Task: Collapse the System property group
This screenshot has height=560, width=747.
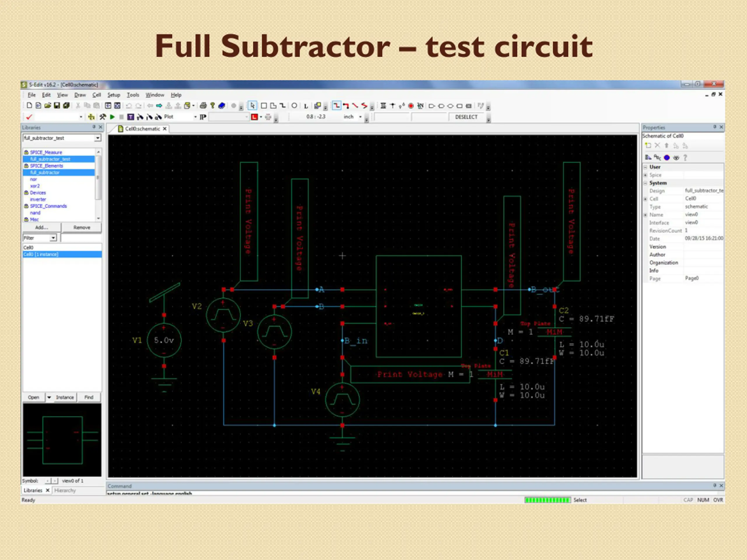Action: (x=645, y=183)
